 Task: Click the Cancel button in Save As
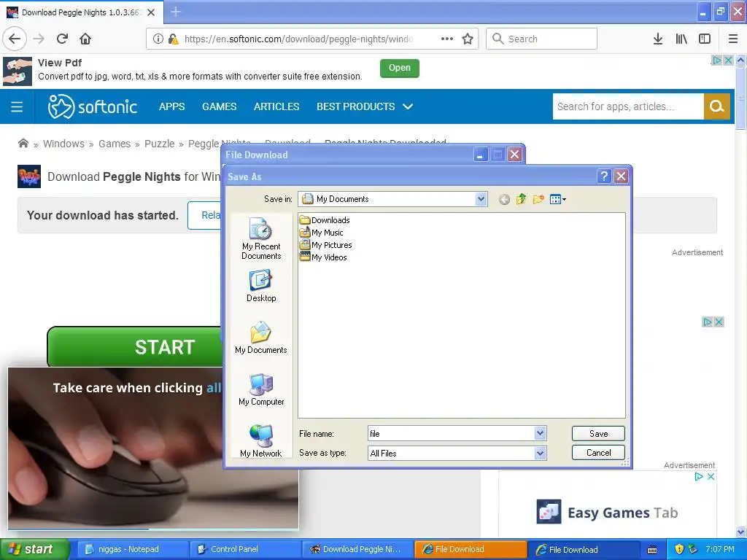(598, 452)
